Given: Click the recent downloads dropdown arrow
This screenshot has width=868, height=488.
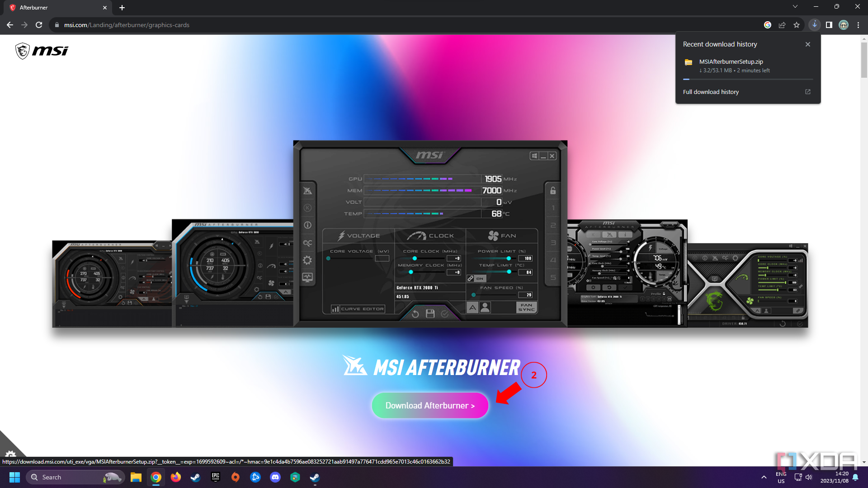Looking at the screenshot, I should coord(814,25).
